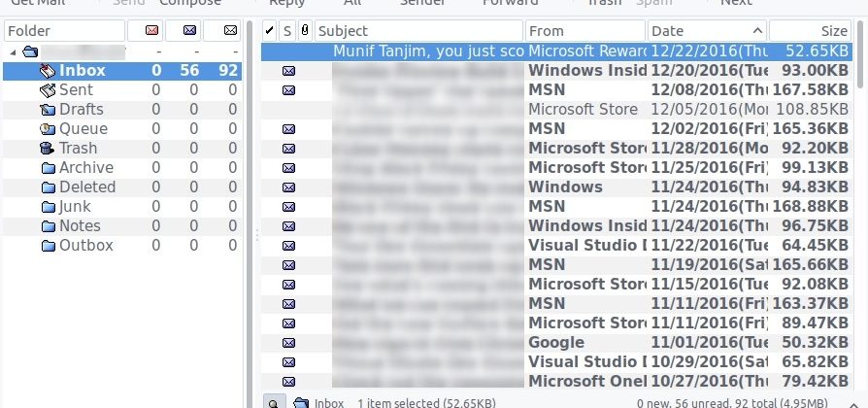The height and width of the screenshot is (408, 868).
Task: Select the Microsoft Store message sized 89.47KB
Action: coord(556,323)
